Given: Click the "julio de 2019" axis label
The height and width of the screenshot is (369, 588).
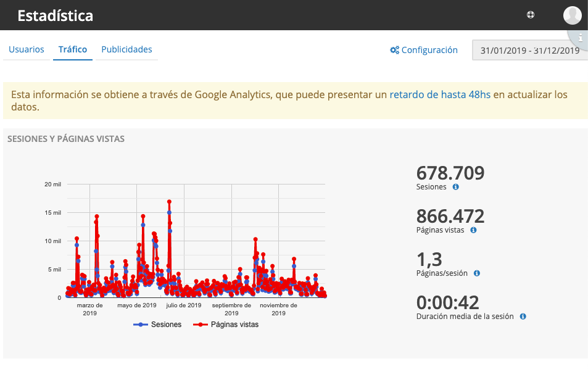Looking at the screenshot, I should 184,305.
